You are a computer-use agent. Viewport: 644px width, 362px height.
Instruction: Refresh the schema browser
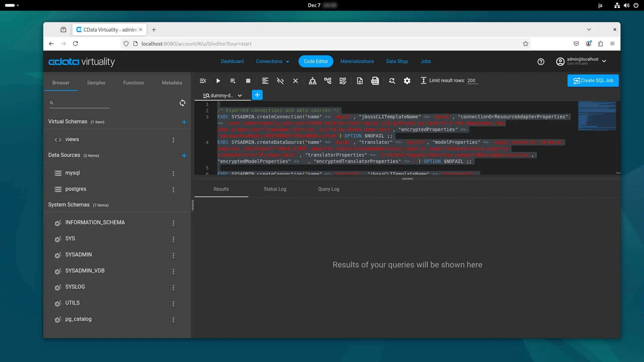pos(182,103)
